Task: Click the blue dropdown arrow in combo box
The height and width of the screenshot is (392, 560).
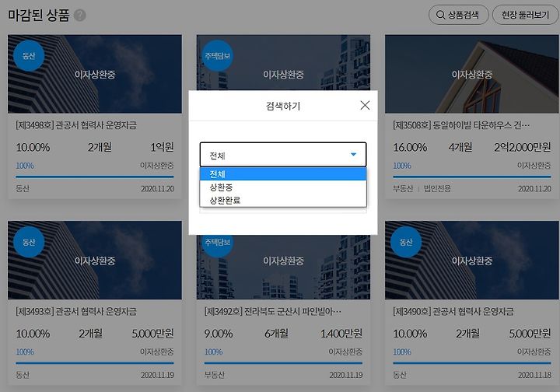Action: 353,154
